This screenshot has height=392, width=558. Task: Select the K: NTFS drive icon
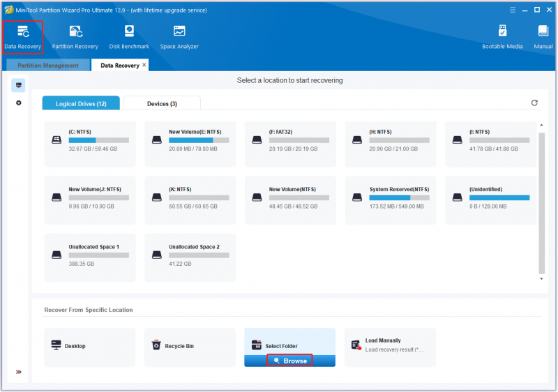click(157, 197)
